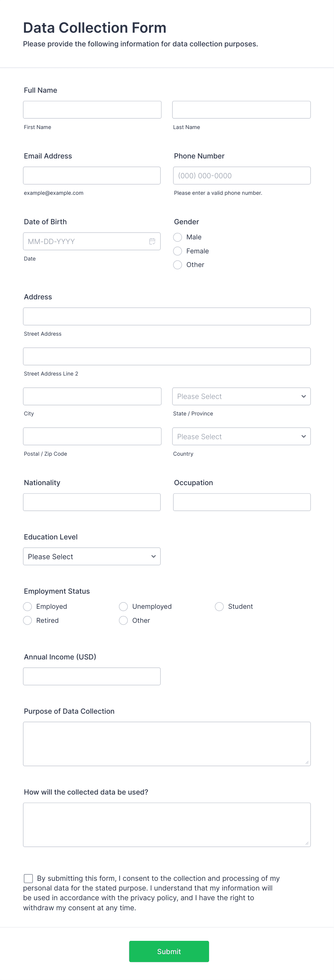Image resolution: width=334 pixels, height=980 pixels.
Task: Expand the State / Province dropdown
Action: (241, 396)
